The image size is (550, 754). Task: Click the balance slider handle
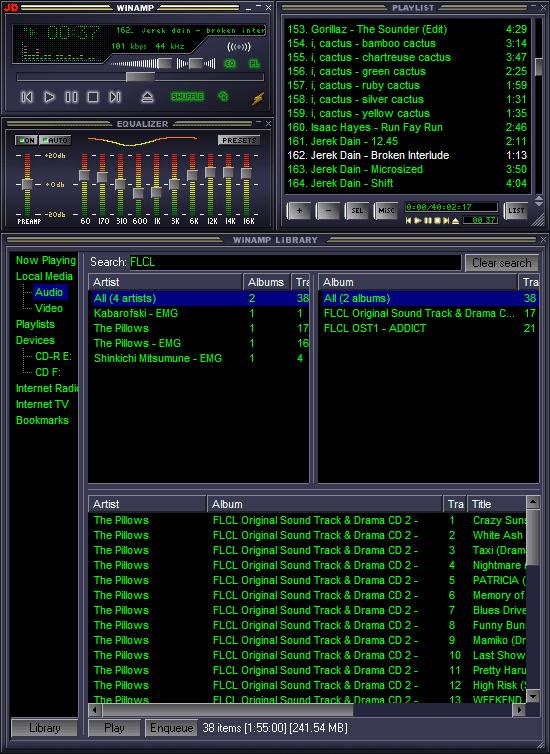(195, 63)
